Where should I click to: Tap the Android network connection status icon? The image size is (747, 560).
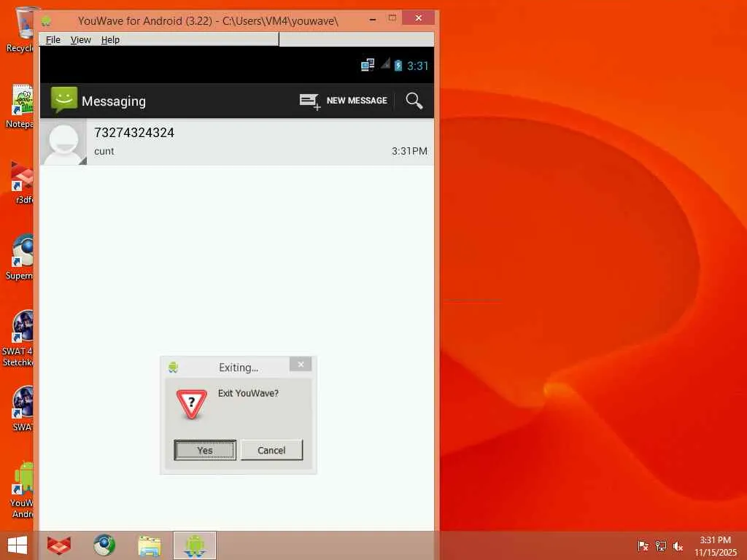368,65
